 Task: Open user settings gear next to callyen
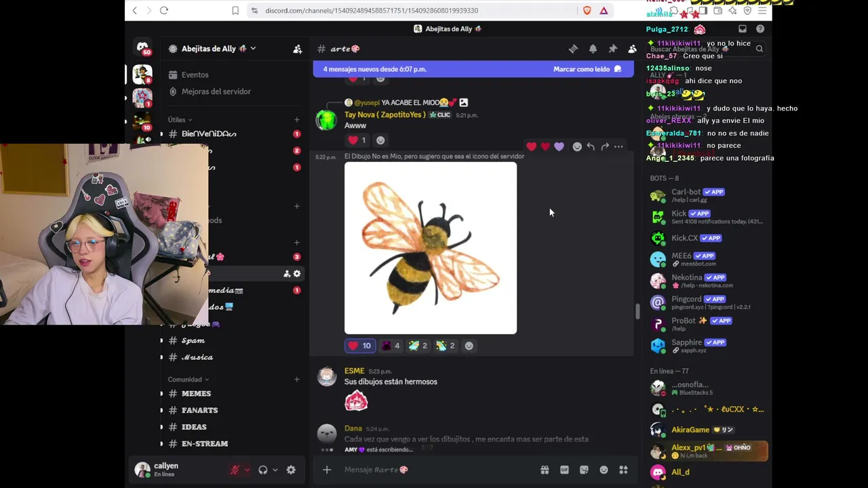coord(291,470)
